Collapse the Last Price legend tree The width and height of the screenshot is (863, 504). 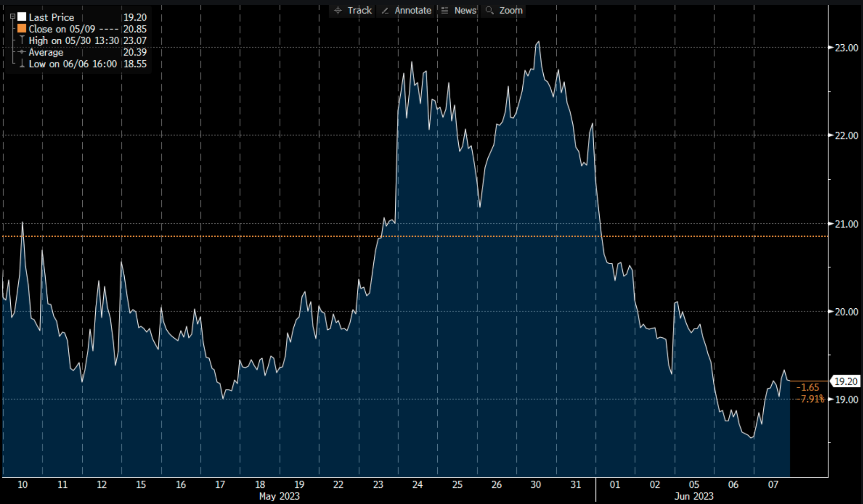click(13, 17)
